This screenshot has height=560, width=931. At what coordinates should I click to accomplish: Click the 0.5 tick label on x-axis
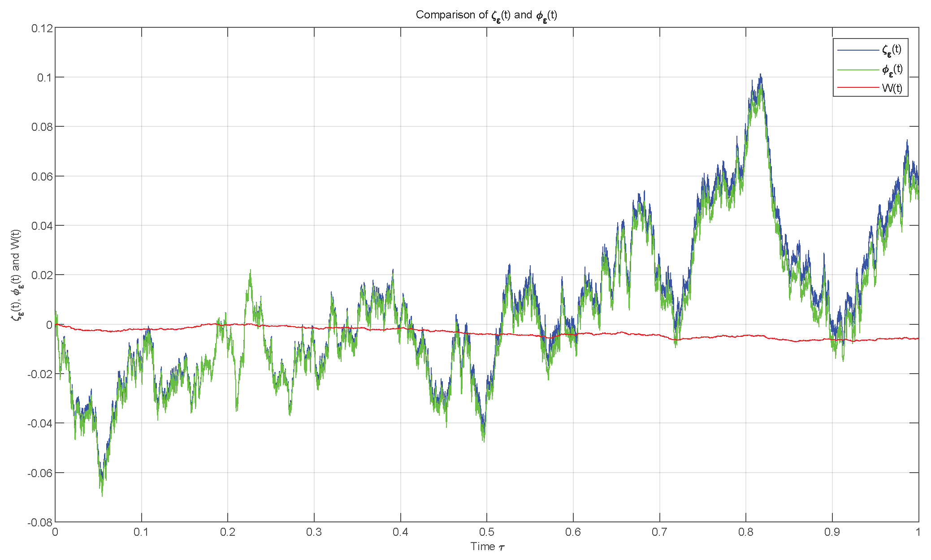point(487,532)
